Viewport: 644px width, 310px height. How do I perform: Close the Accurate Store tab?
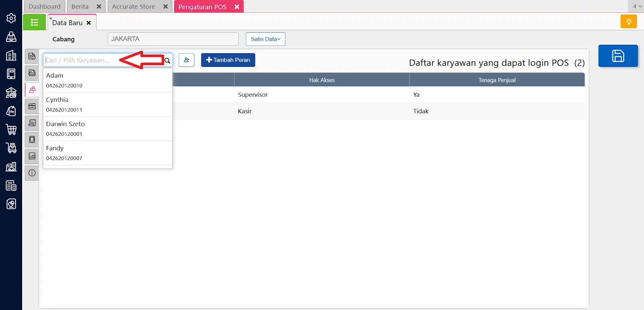(x=165, y=6)
